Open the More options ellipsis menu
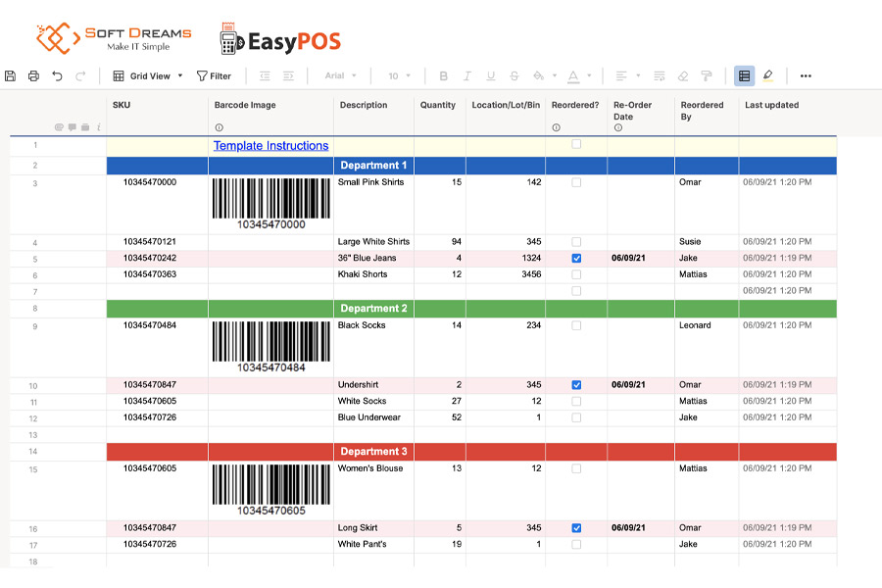 (806, 75)
